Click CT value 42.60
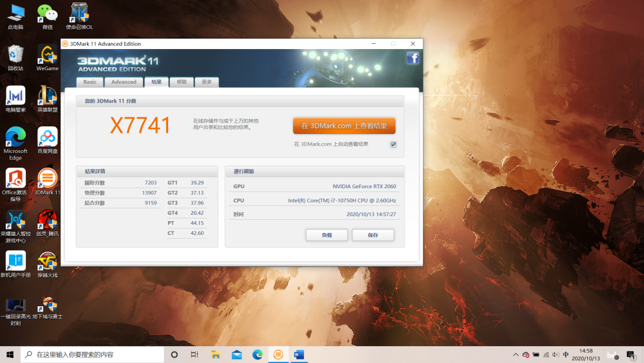Screen dimensions: 644x363 coord(197,233)
